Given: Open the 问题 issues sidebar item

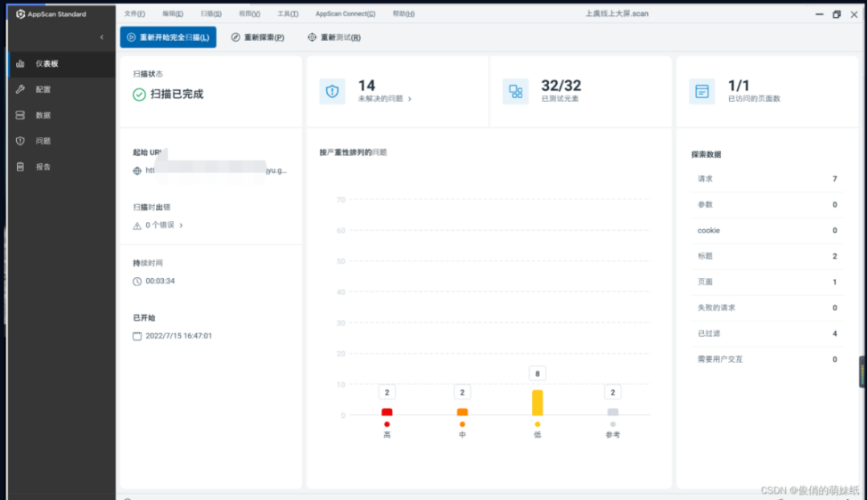Looking at the screenshot, I should pyautogui.click(x=62, y=141).
